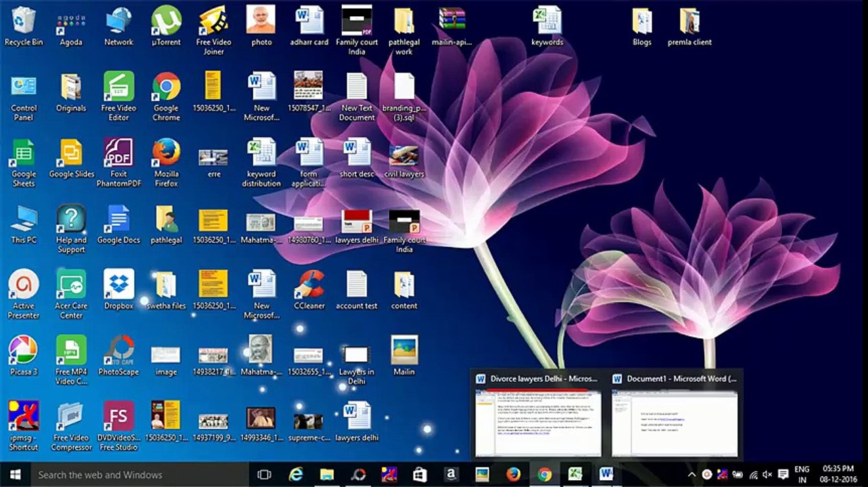The height and width of the screenshot is (487, 868).
Task: Expand the hidden system tray icons
Action: click(691, 474)
